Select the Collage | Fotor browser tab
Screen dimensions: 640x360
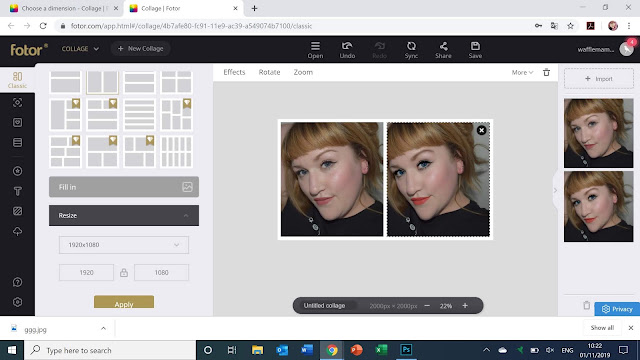point(184,8)
